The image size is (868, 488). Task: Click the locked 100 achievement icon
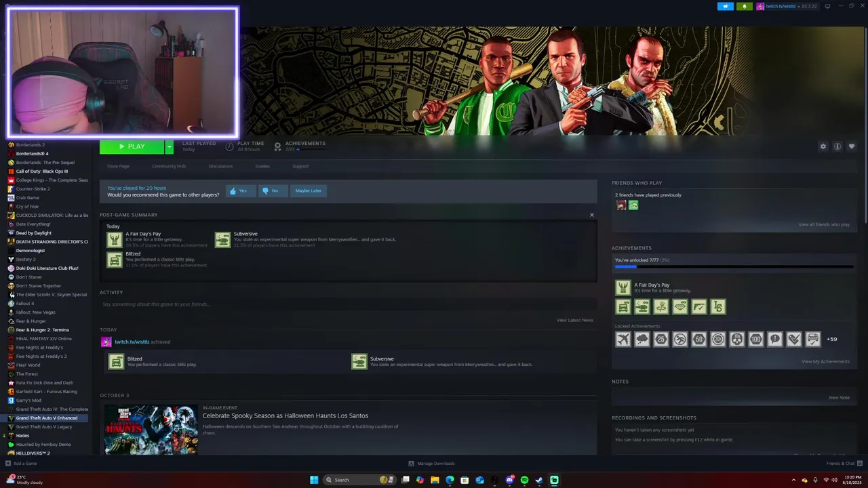coord(756,339)
